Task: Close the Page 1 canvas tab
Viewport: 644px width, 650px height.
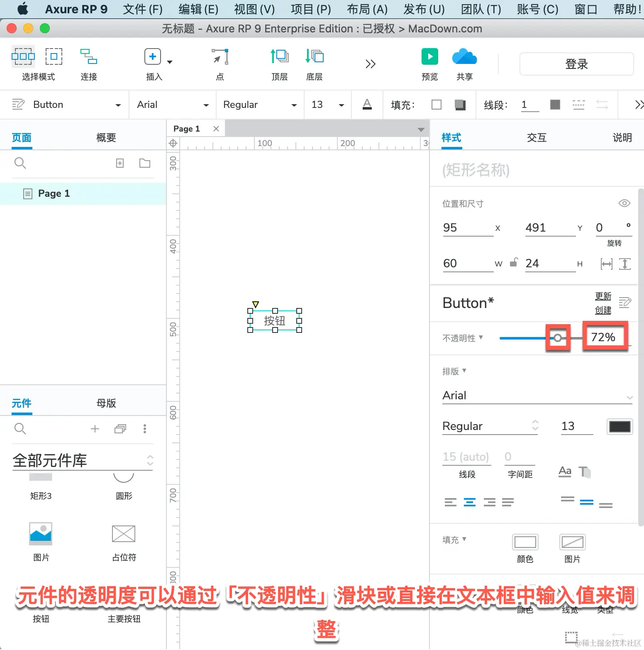Action: tap(216, 129)
